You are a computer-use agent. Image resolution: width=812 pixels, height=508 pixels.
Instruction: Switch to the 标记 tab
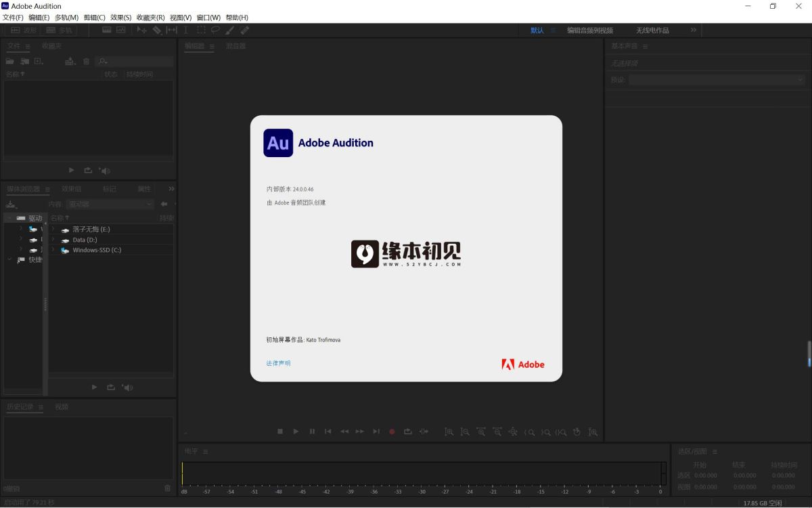click(x=110, y=189)
